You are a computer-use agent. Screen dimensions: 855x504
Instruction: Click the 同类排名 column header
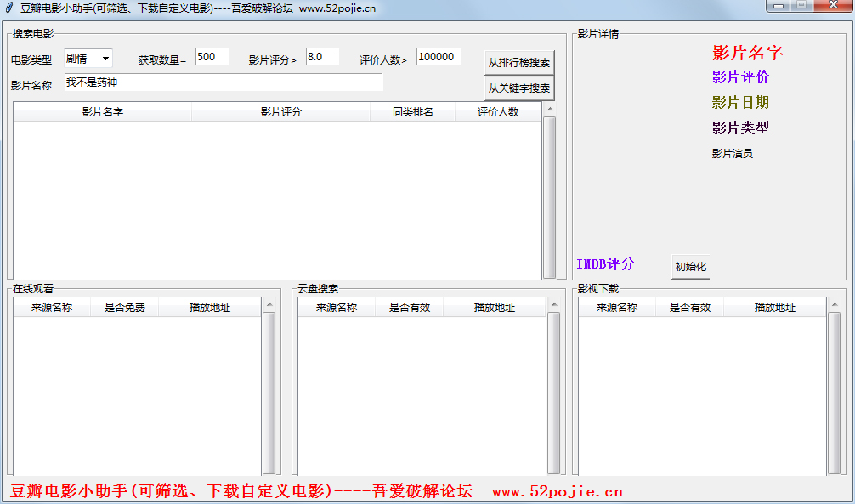tap(412, 112)
